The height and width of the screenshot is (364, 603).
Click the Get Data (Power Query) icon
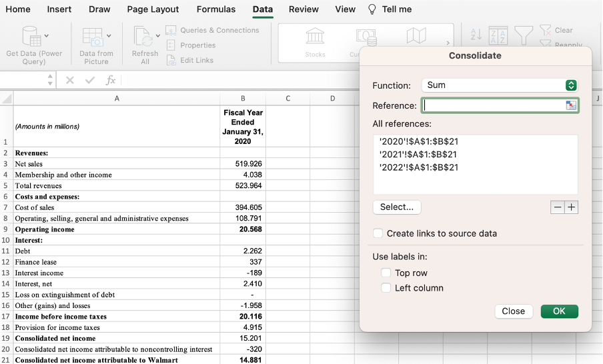(x=31, y=37)
